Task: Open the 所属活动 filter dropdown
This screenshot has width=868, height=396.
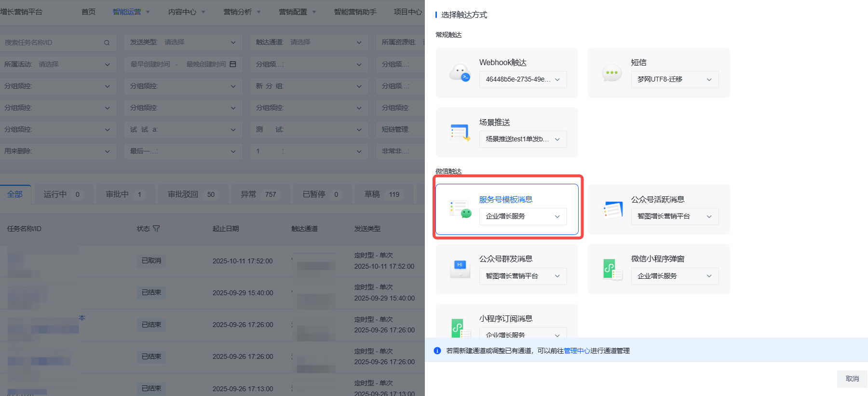Action: pos(57,64)
